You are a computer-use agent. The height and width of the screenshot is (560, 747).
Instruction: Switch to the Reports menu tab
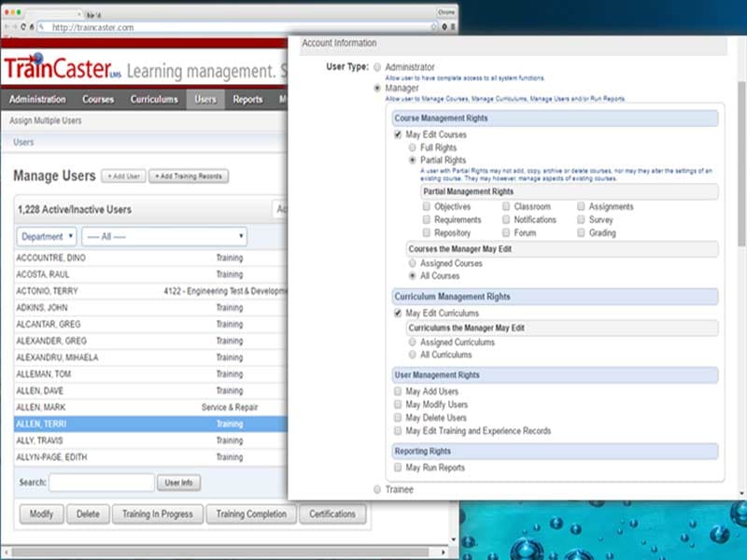(x=247, y=100)
